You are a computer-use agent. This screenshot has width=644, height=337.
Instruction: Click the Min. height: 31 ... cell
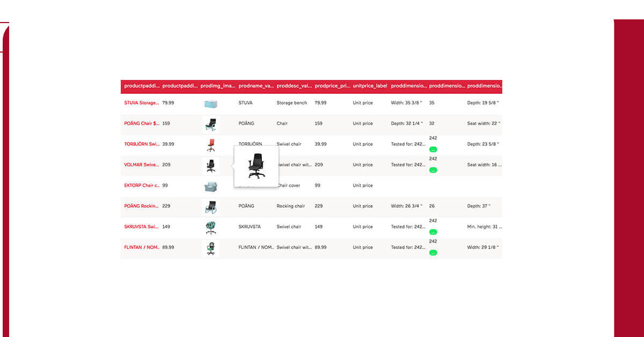(x=485, y=226)
